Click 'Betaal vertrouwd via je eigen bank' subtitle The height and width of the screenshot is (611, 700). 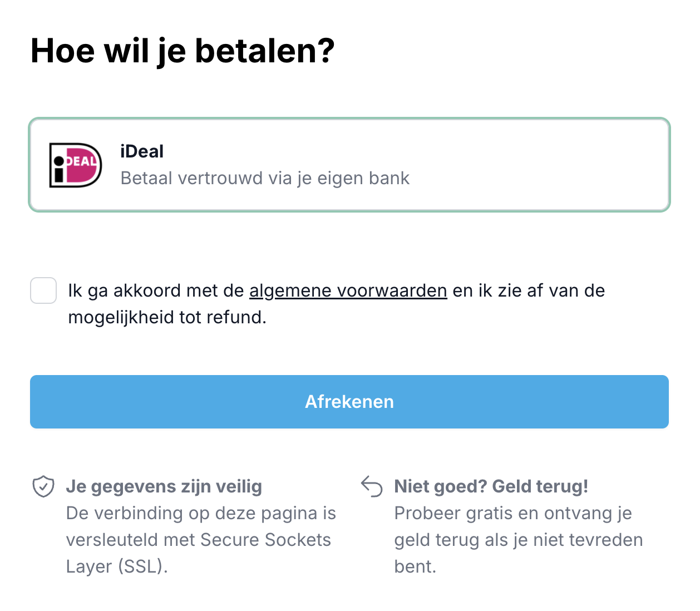pos(265,178)
